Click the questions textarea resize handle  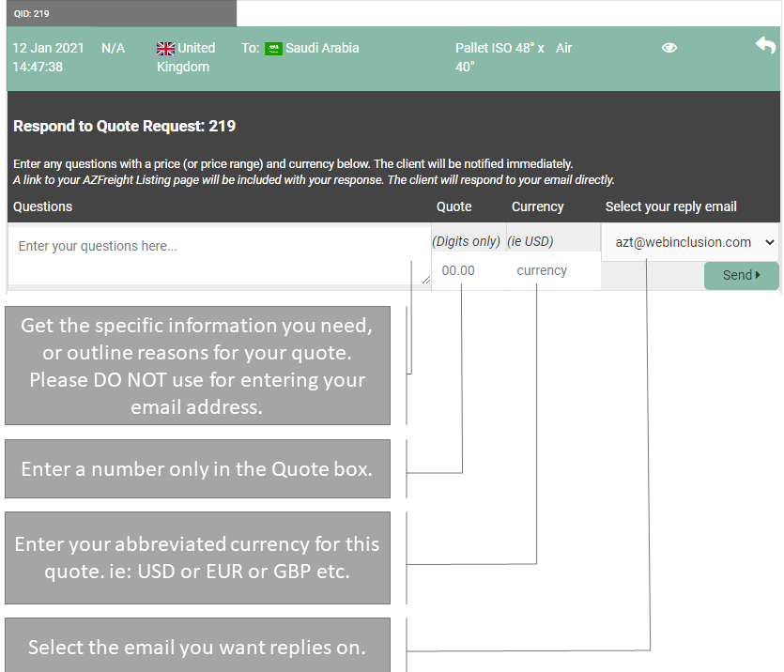425,279
